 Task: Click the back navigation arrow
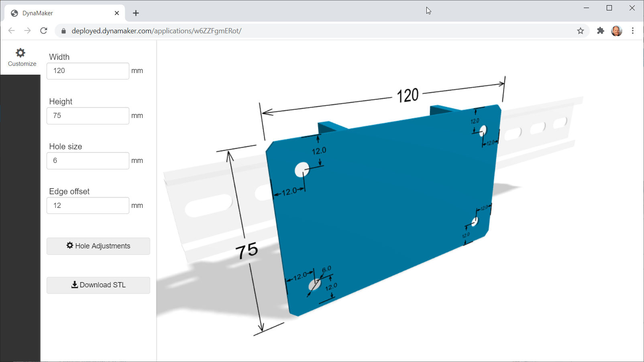point(11,31)
